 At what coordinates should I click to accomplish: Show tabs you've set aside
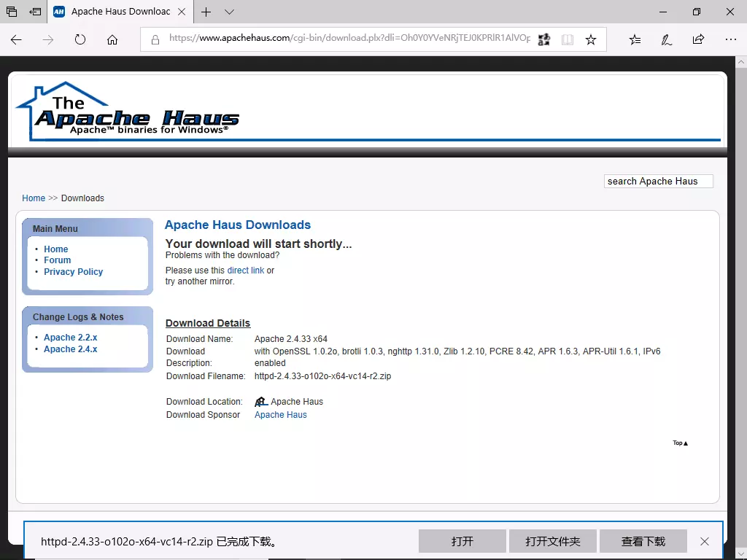(x=12, y=12)
